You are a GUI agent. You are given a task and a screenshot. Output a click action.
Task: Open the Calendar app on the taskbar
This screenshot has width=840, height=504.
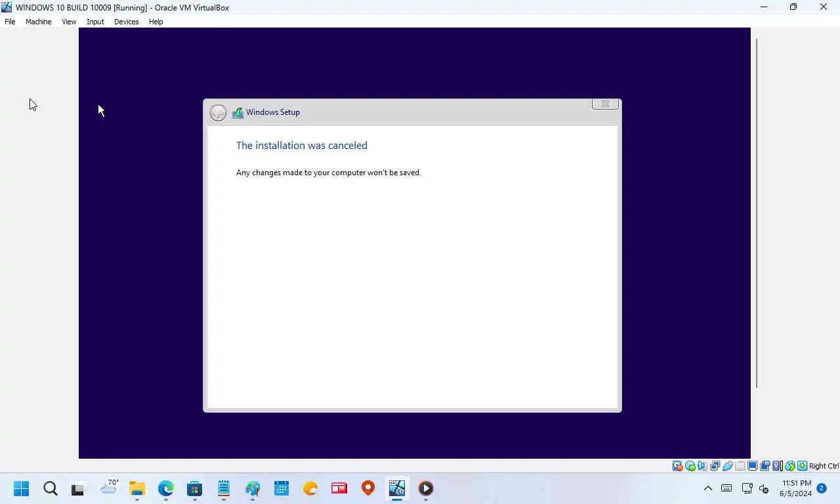pos(282,488)
